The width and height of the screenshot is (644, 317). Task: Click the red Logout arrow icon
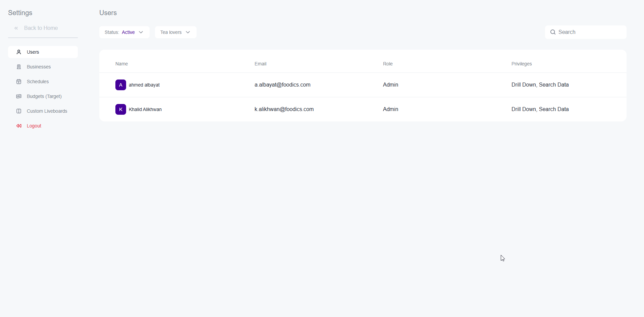[x=19, y=126]
